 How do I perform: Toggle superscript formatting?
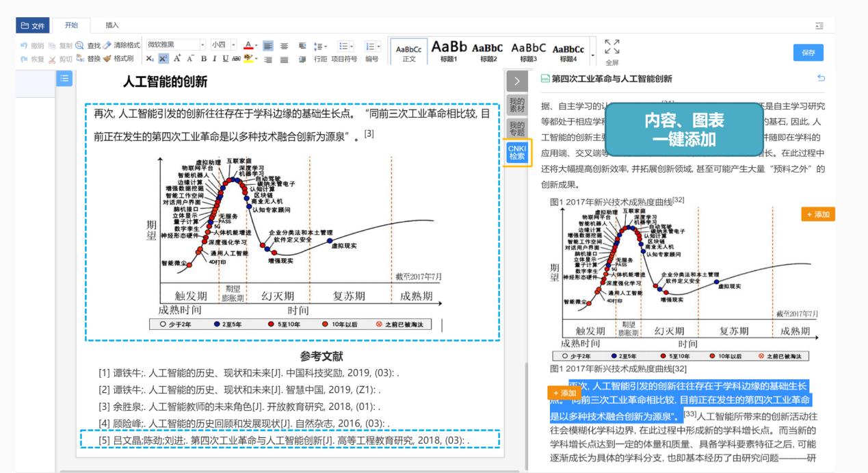point(162,59)
